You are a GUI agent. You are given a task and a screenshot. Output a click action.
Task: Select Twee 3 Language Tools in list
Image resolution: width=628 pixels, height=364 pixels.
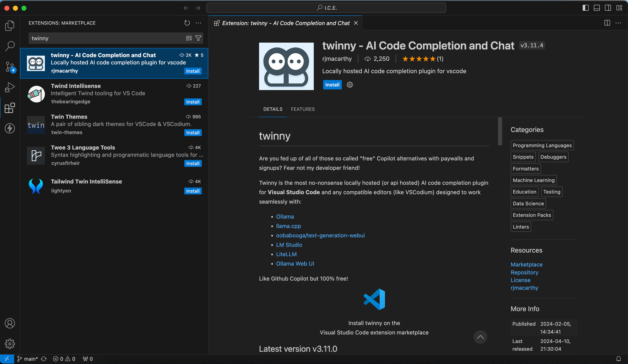114,155
